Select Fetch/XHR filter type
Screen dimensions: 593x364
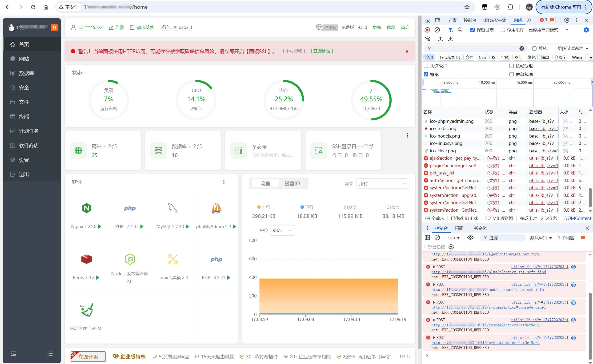(x=450, y=57)
